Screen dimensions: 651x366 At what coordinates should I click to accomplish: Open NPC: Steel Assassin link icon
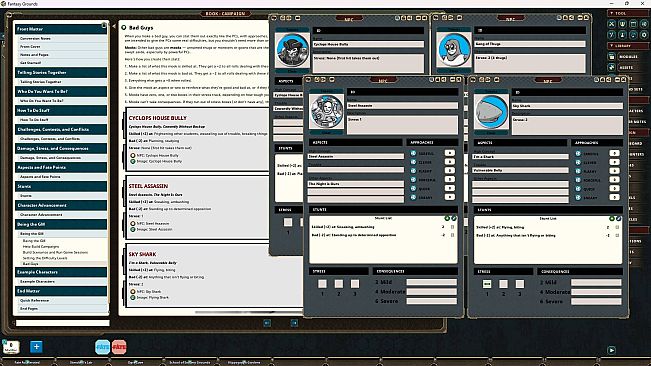point(133,223)
